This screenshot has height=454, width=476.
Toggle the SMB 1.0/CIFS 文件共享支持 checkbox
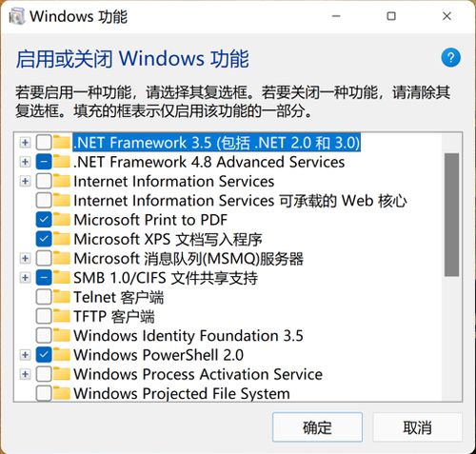[44, 278]
